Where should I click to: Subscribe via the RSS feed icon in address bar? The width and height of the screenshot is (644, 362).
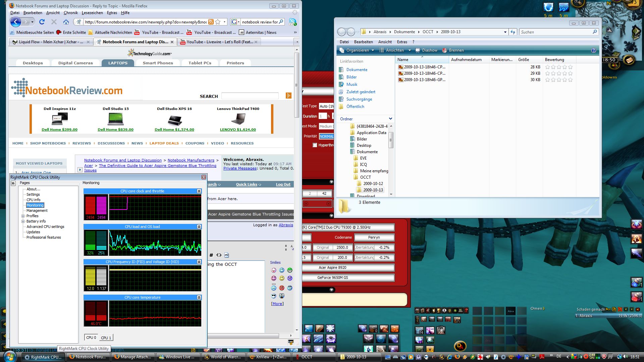[x=211, y=22]
